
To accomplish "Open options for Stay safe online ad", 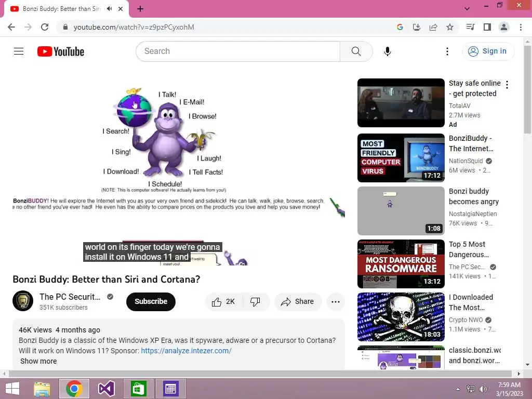I will [507, 85].
